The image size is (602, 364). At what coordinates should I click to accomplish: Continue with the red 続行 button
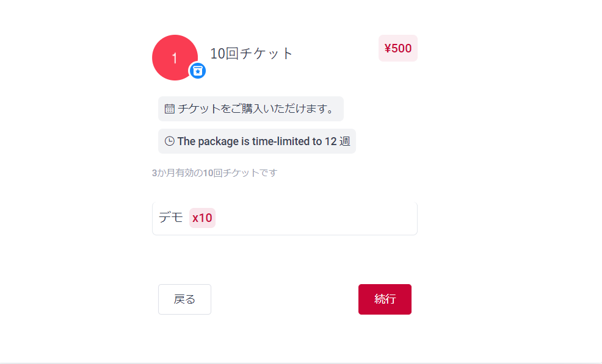pos(385,299)
